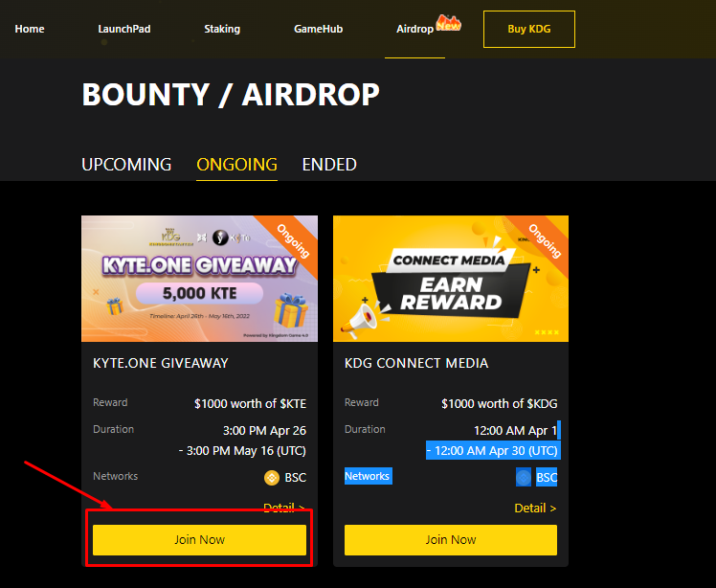Click the megaphone graphic on Connect Media banner
Screen dimensions: 716x588
click(360, 320)
